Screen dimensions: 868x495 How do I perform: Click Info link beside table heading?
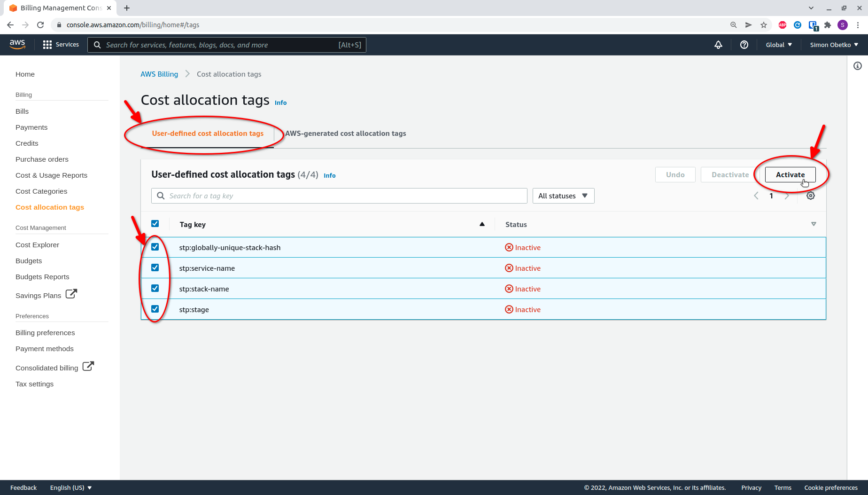click(329, 176)
